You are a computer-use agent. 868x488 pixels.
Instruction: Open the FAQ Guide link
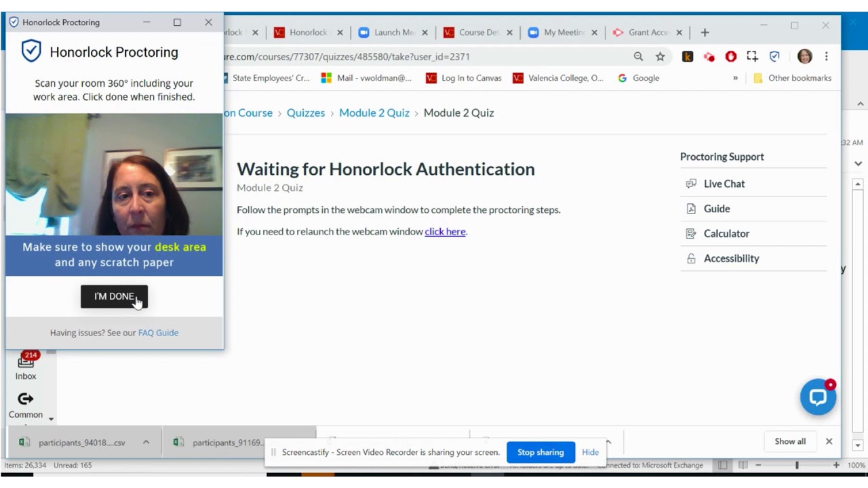coord(158,333)
